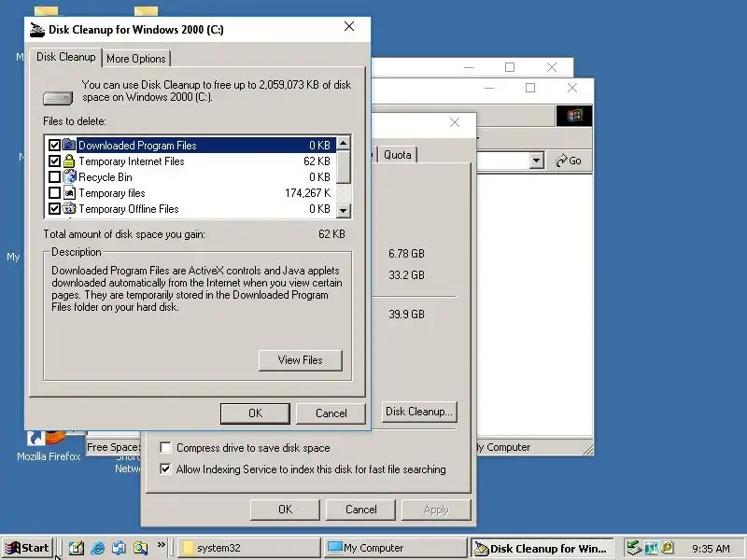
Task: Check the Recycle Bin checkbox
Action: pos(54,177)
